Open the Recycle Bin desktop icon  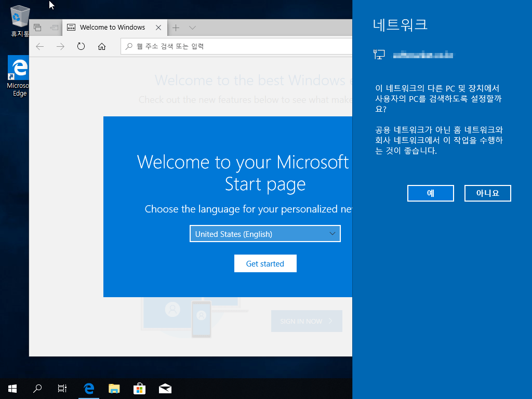point(20,20)
